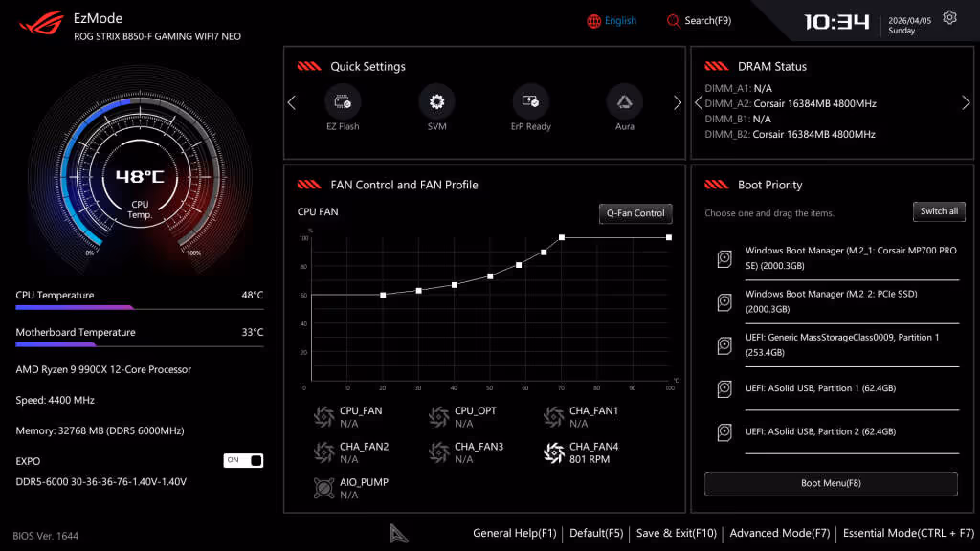Open the Q-Fan Control panel
Screen dimensions: 980x551
click(635, 213)
